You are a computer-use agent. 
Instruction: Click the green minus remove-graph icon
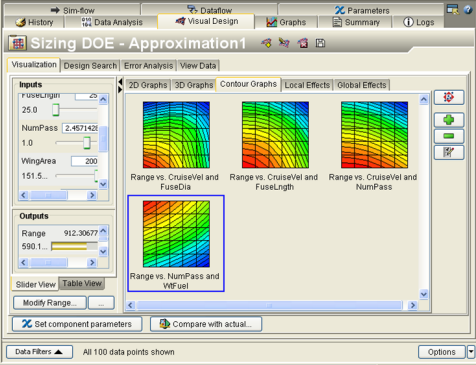[x=449, y=136]
